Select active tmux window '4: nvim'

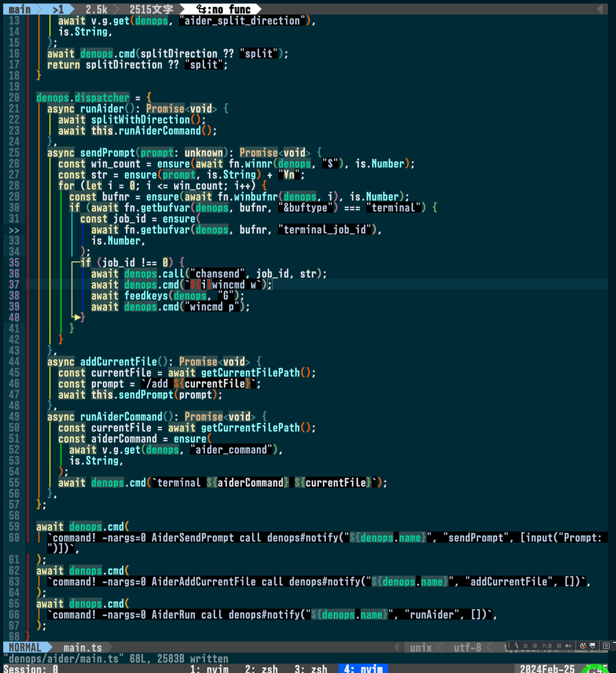363,668
